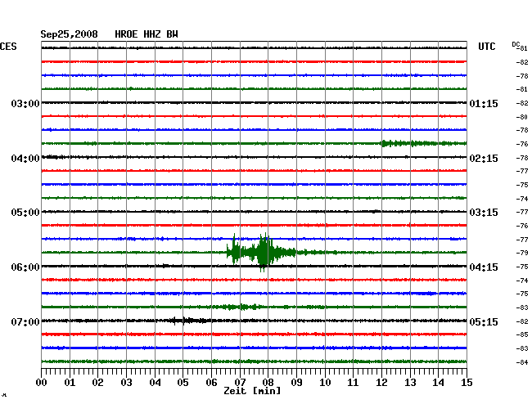Select the DC value -84
Screen dimensions: 532x404
(x=522, y=362)
